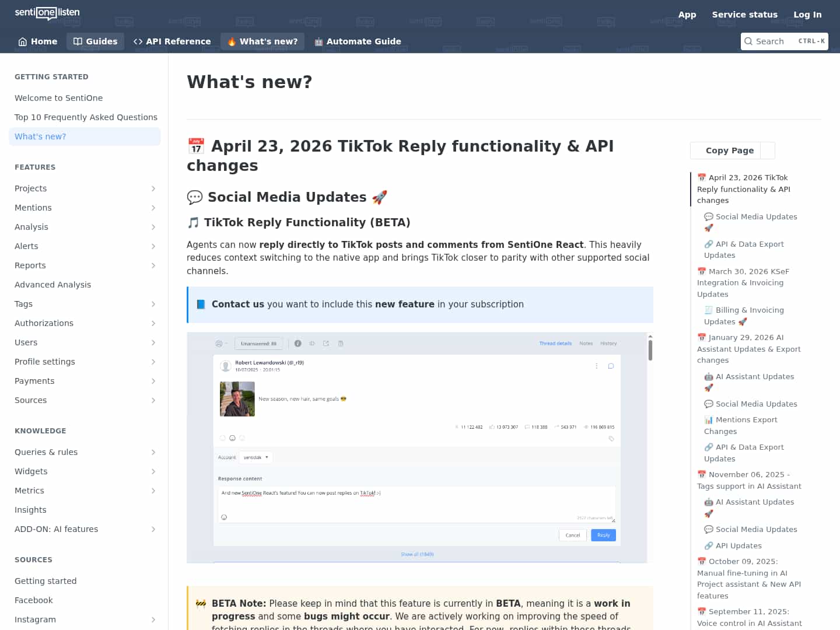Open Advanced Analysis in the sidebar

pyautogui.click(x=85, y=285)
